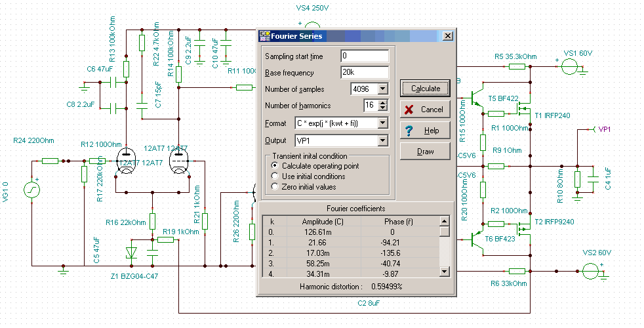
Task: Select Zero initial values option
Action: (x=275, y=186)
